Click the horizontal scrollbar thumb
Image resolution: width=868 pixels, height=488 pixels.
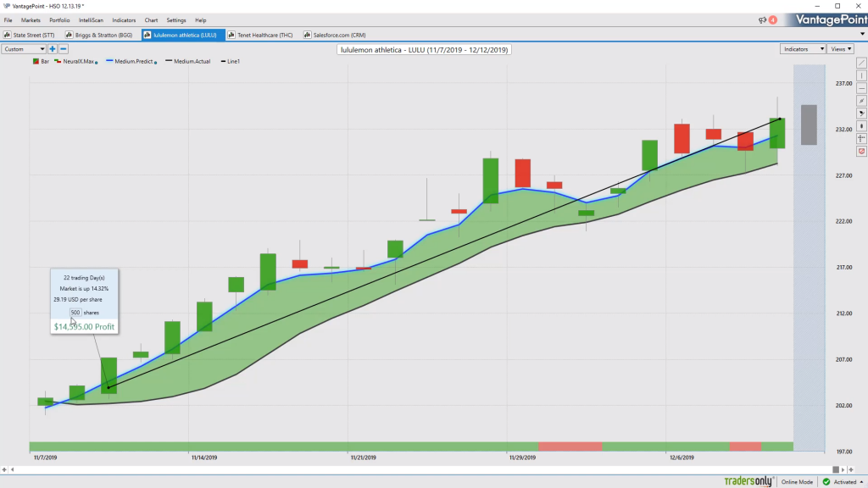836,469
